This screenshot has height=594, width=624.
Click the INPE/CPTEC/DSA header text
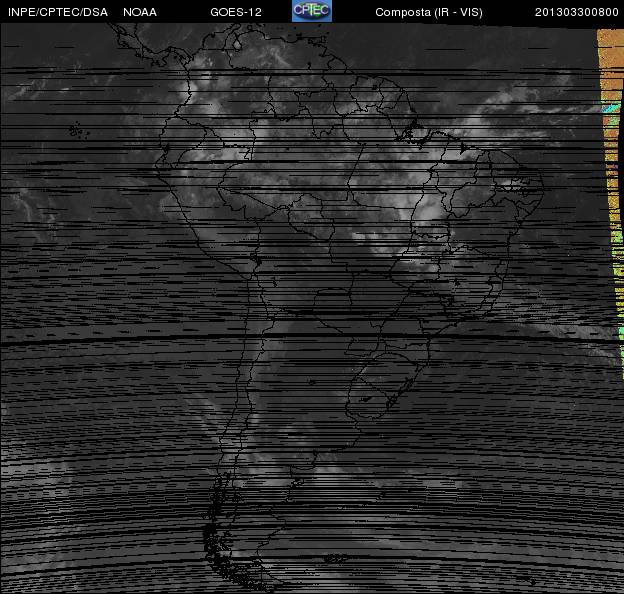(x=58, y=12)
